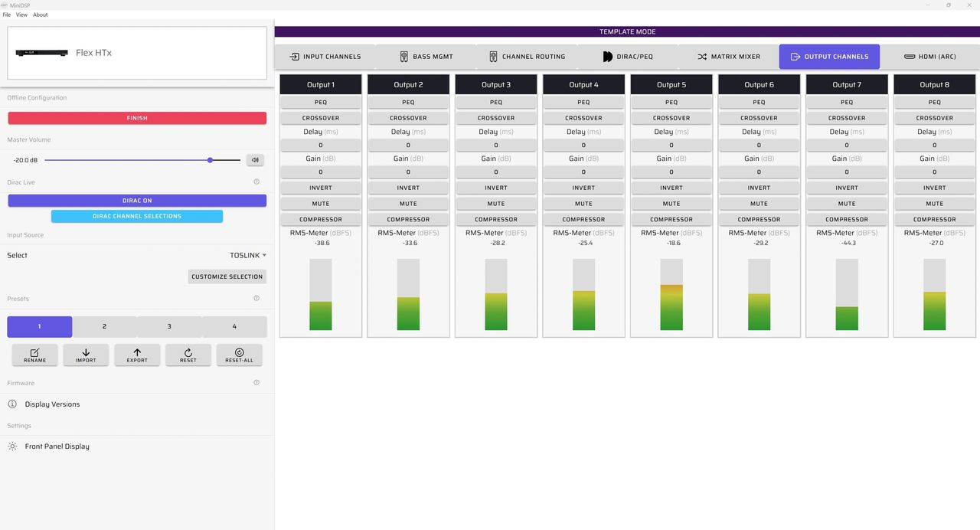The height and width of the screenshot is (530, 980).
Task: Switch to the Matrix Mixer tab
Action: pyautogui.click(x=728, y=57)
